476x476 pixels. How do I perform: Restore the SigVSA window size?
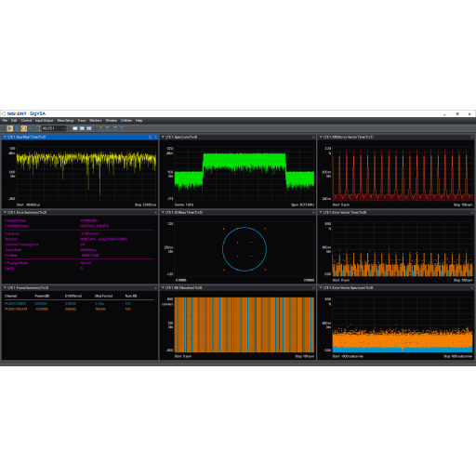click(x=457, y=114)
